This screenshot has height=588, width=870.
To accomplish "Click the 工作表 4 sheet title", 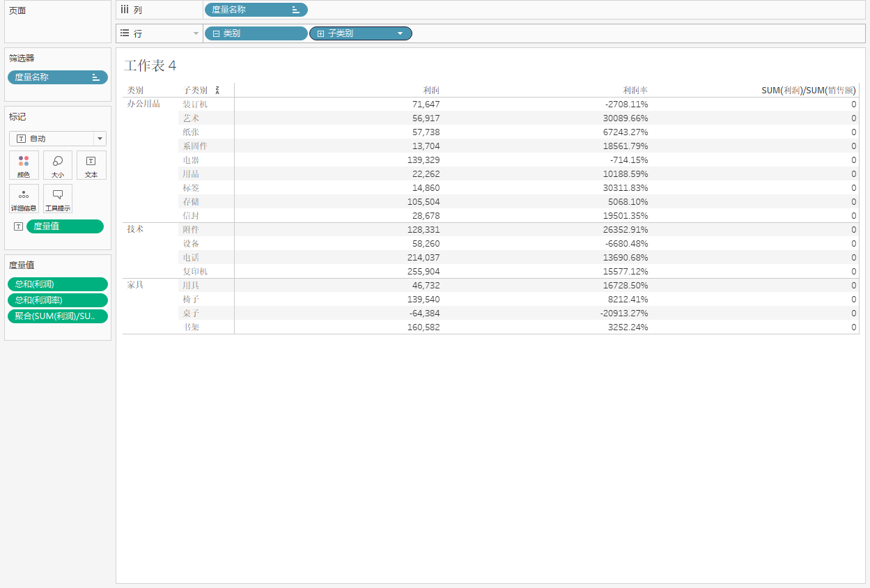I will [x=150, y=65].
